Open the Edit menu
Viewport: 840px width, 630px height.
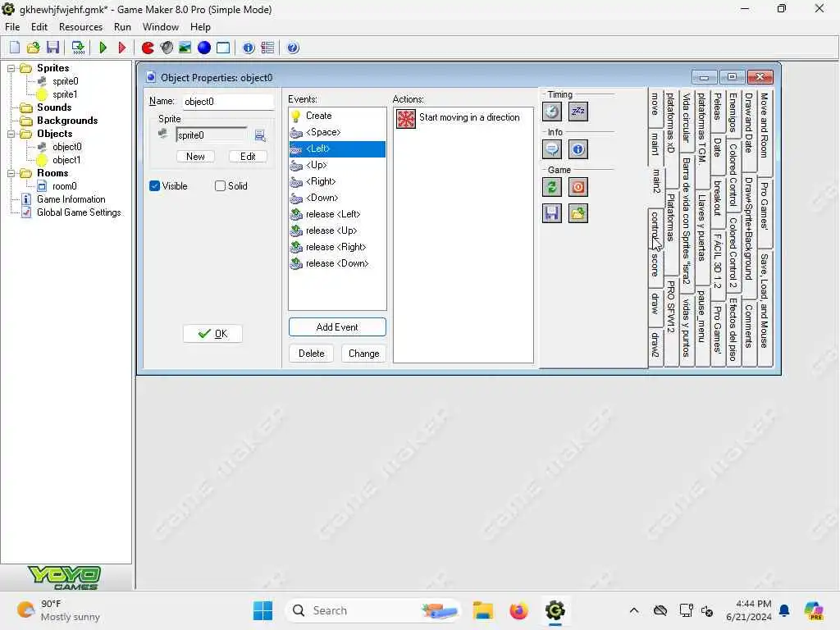pos(39,27)
